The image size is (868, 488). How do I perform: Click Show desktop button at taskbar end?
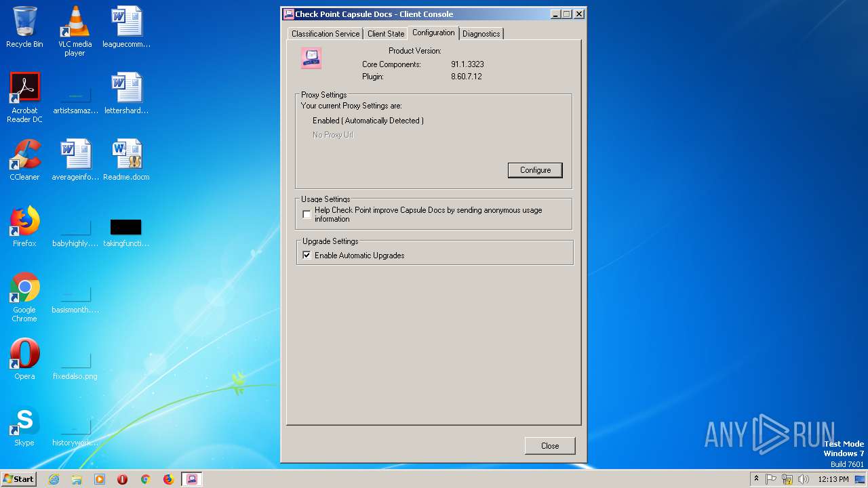pos(861,479)
